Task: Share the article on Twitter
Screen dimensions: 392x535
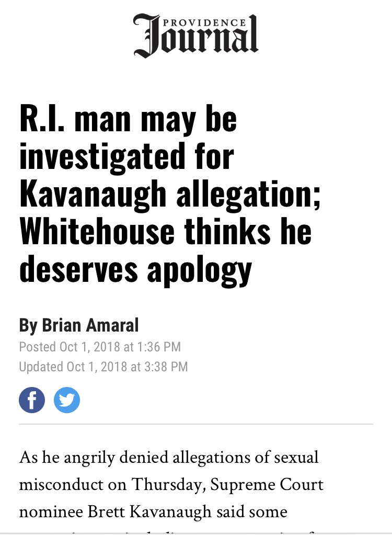Action: click(67, 401)
